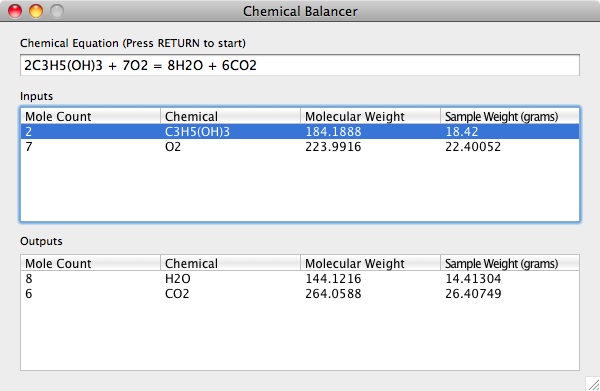The height and width of the screenshot is (391, 600).
Task: Click the chemical equation input field
Action: point(300,65)
